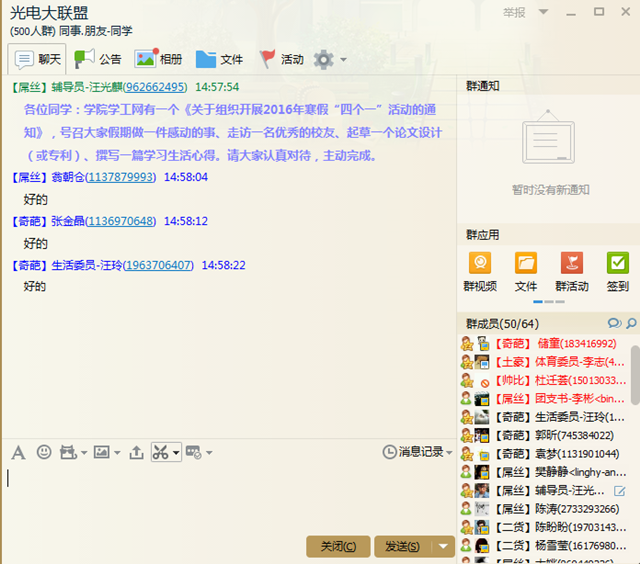Open the font formatting (A) tool
Viewport: 640px width, 564px height.
pyautogui.click(x=18, y=452)
